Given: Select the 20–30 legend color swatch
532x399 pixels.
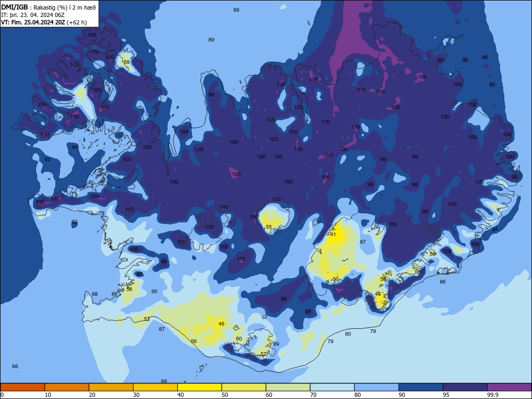Looking at the screenshot, I should click(111, 387).
